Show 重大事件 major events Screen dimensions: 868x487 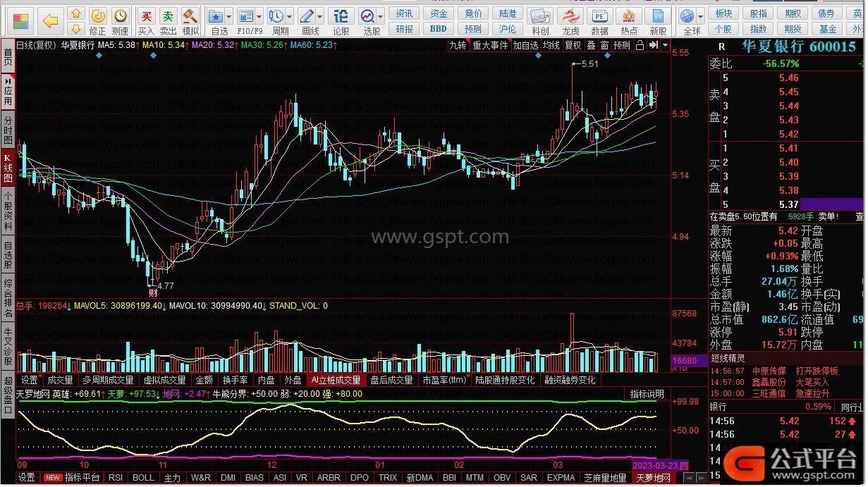pyautogui.click(x=490, y=45)
